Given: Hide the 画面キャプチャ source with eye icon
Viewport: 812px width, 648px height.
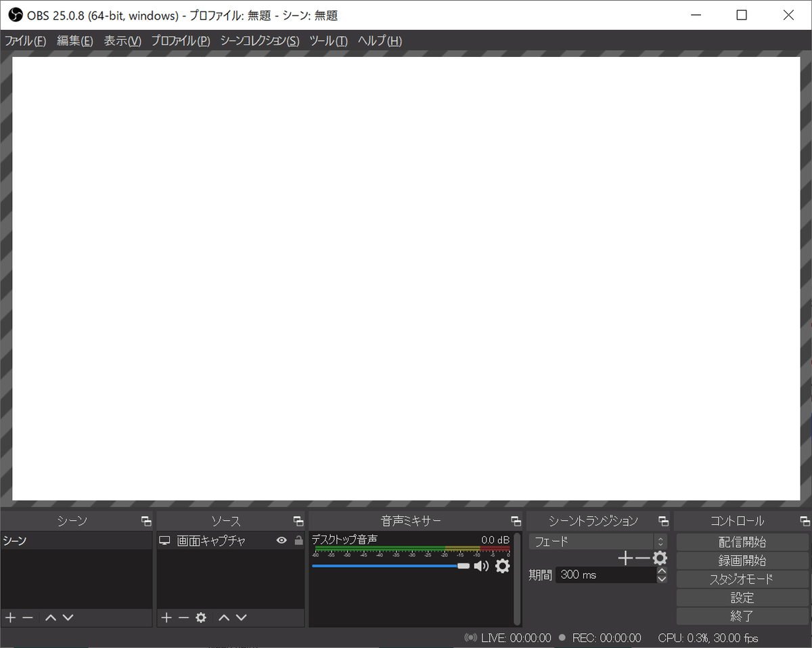Looking at the screenshot, I should coord(281,540).
